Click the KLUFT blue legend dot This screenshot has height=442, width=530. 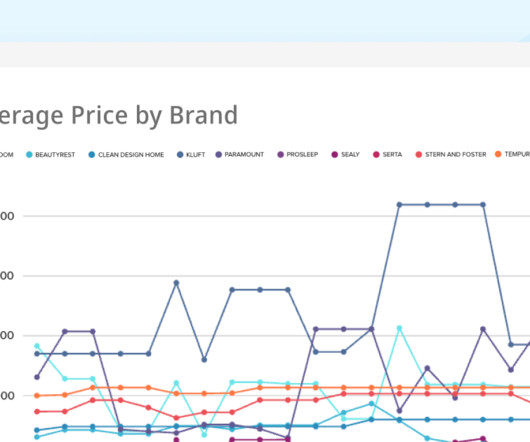coord(180,155)
